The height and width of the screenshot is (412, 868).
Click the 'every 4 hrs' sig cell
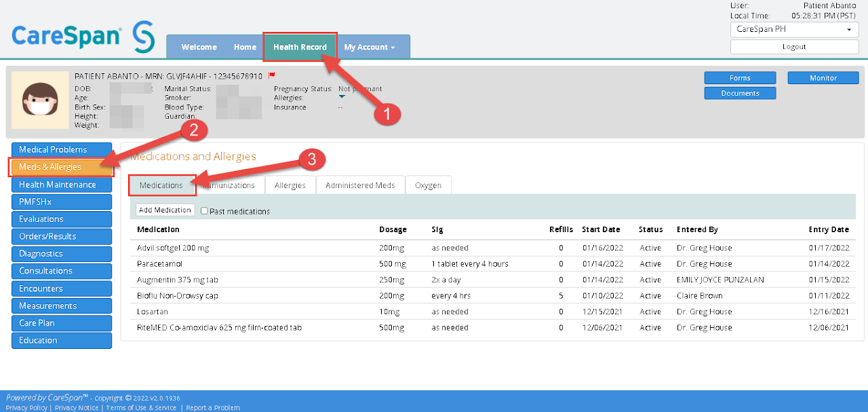click(451, 296)
